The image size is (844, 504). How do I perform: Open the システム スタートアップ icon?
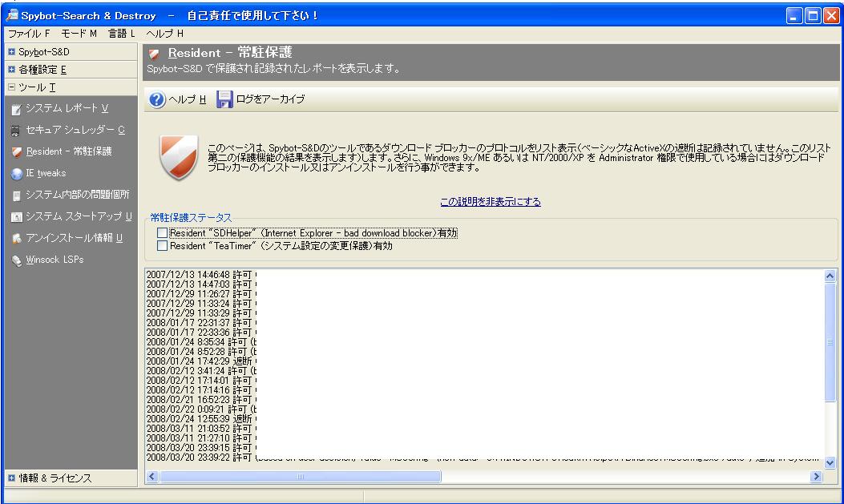tap(17, 217)
